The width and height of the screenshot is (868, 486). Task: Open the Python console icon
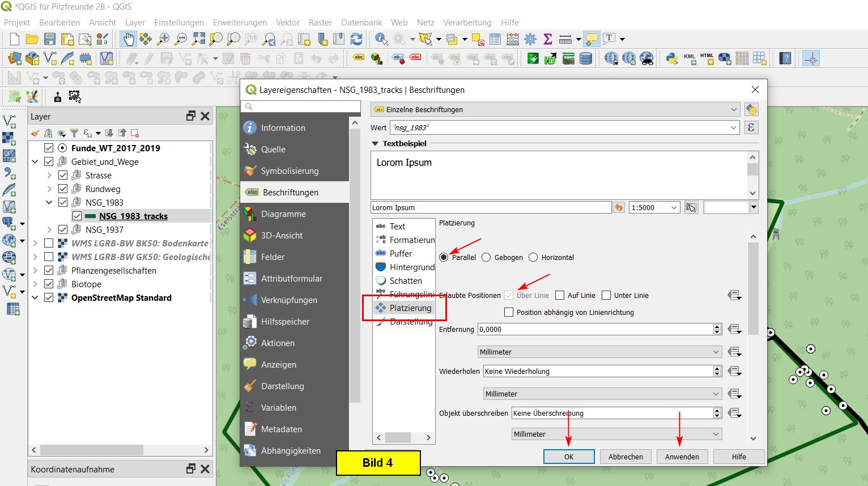(x=672, y=58)
